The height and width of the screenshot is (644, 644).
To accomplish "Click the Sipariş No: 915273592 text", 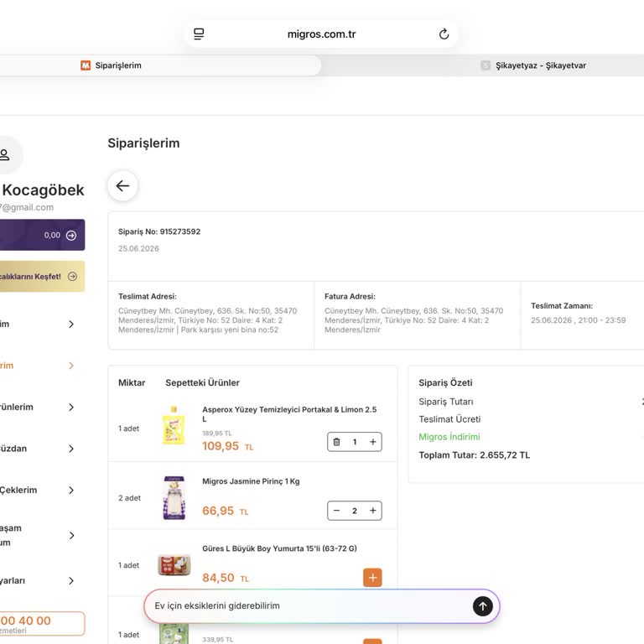I will 159,231.
